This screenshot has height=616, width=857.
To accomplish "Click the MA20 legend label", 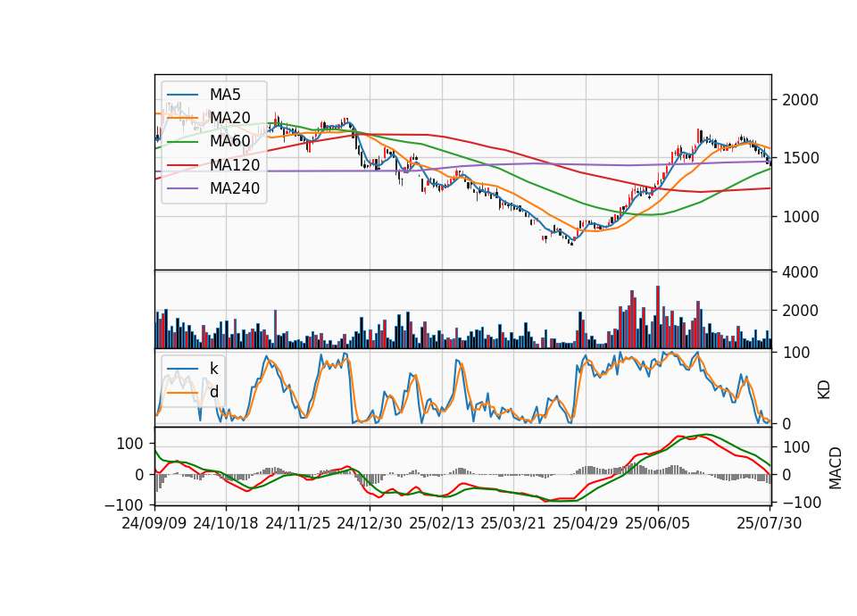I will click(x=229, y=118).
